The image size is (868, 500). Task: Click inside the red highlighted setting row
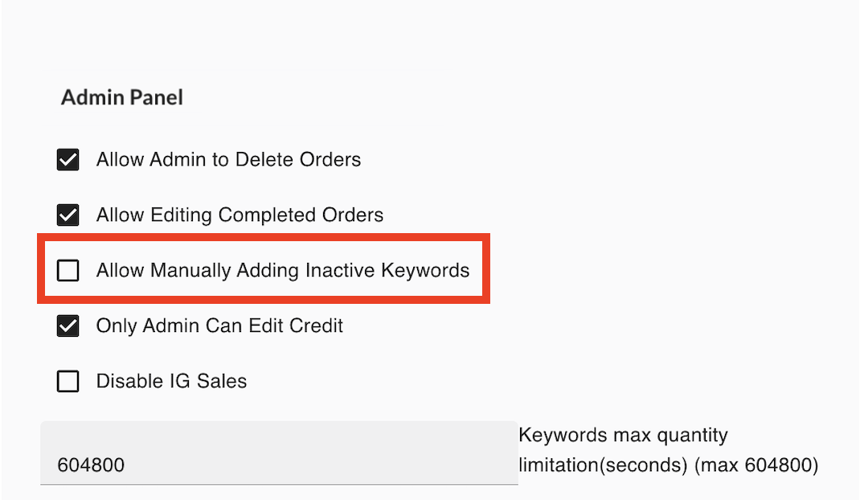265,270
